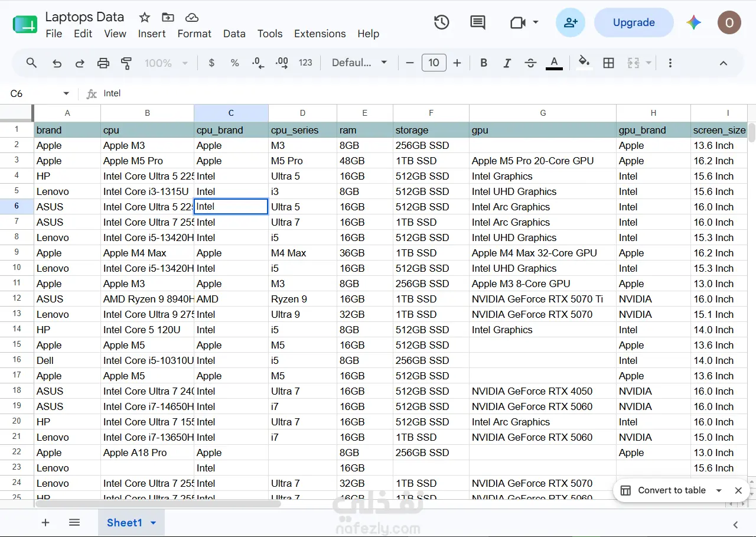Increase decimal places

[282, 63]
